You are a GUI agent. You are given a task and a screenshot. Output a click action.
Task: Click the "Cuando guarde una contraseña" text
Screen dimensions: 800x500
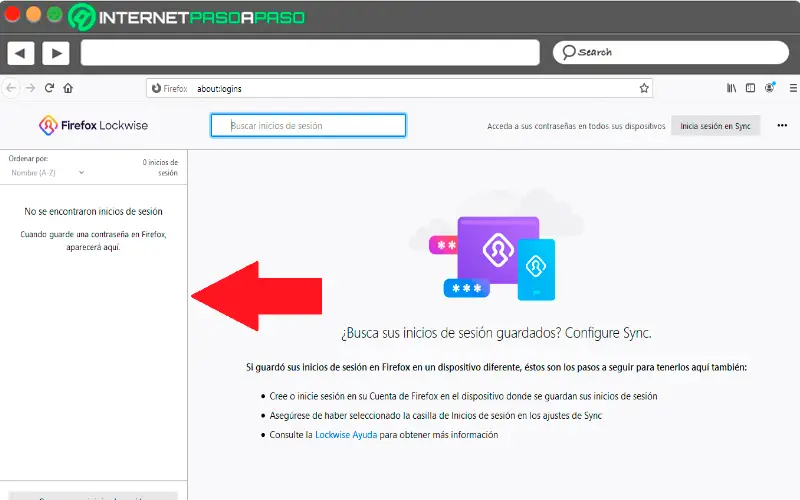[93, 240]
